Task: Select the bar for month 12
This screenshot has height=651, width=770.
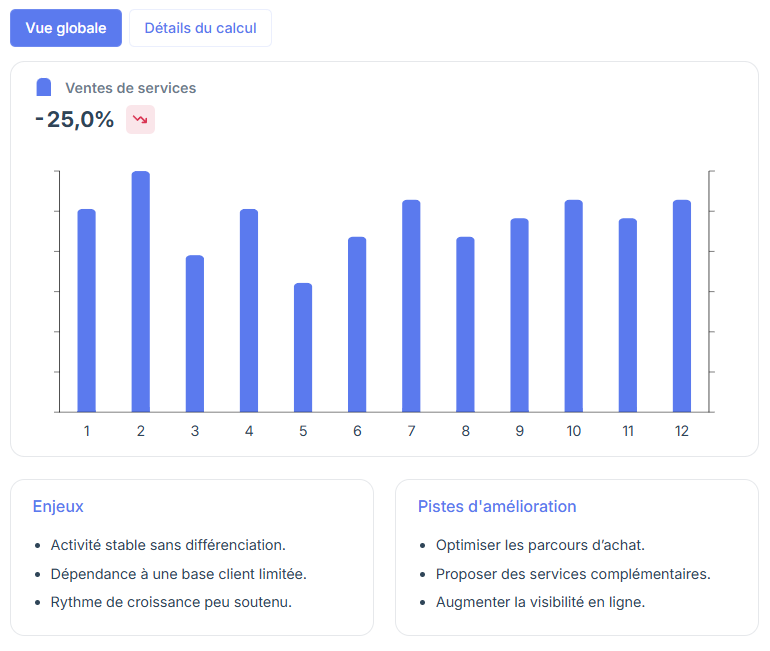Action: (x=682, y=306)
